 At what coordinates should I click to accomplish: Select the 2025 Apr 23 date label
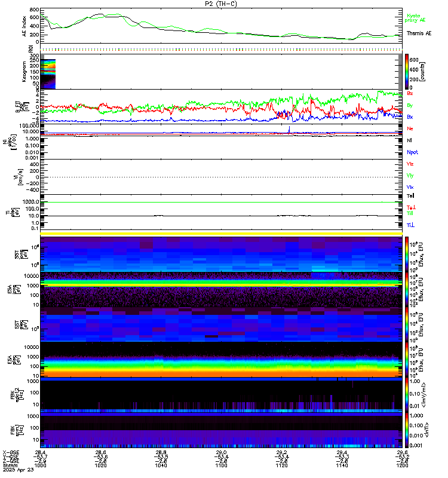click(19, 470)
